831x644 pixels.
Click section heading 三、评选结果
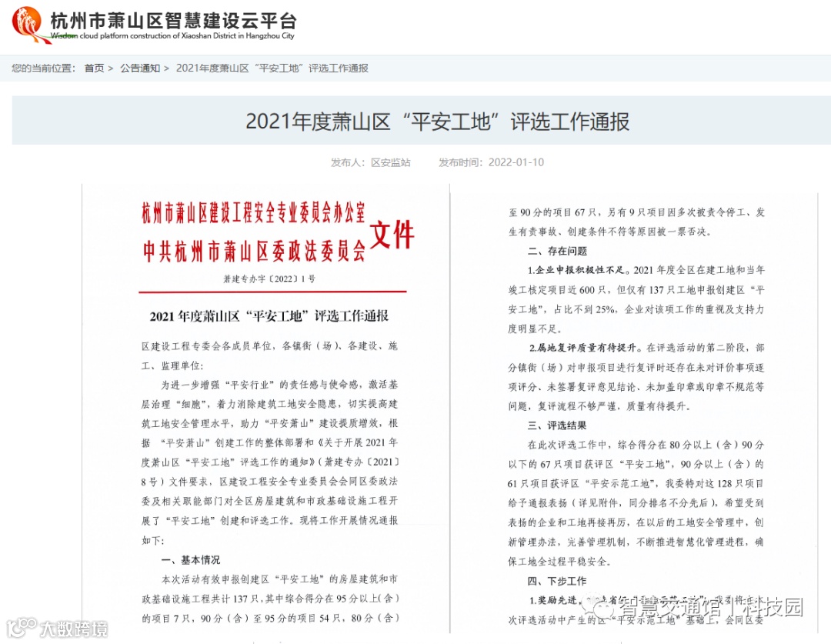558,425
